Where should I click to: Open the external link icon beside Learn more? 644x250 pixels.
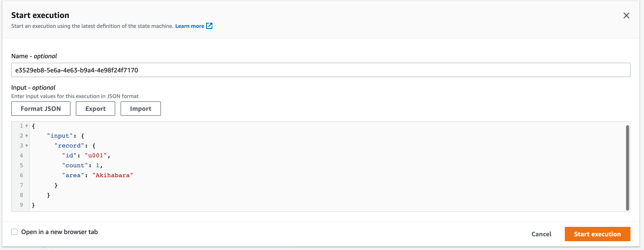coord(209,26)
